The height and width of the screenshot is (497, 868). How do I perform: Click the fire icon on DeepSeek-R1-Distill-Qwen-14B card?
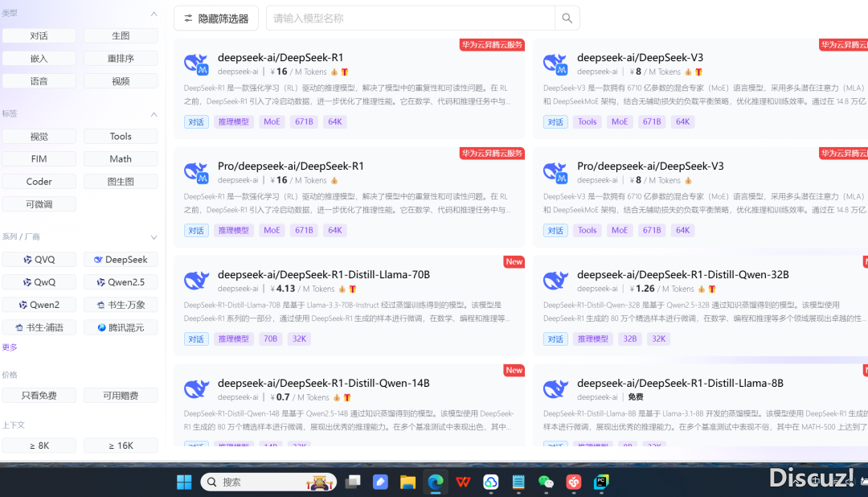click(x=337, y=397)
